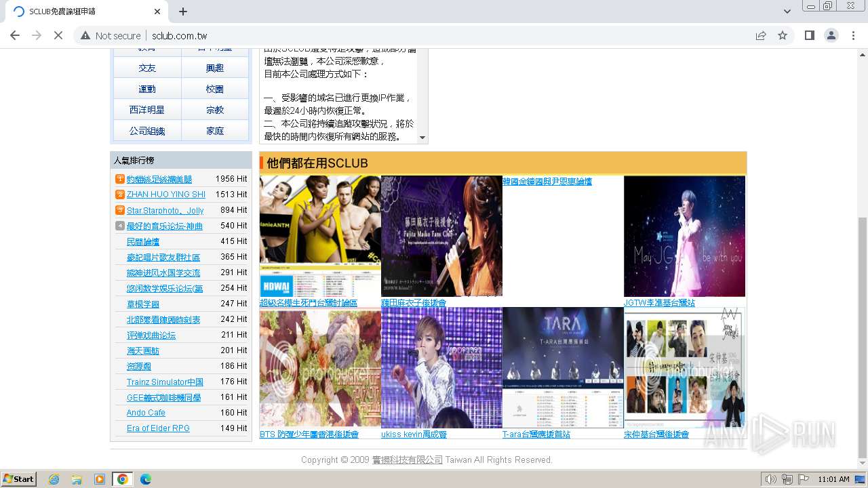Share this page icon in address bar

click(x=761, y=36)
